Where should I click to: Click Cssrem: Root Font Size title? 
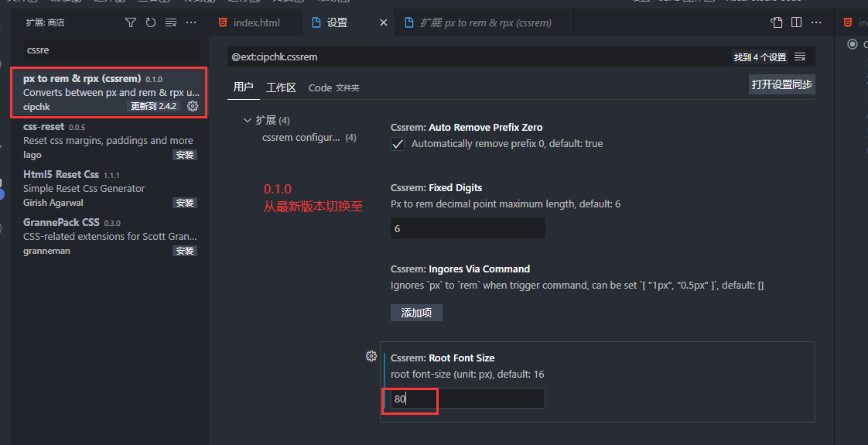443,358
